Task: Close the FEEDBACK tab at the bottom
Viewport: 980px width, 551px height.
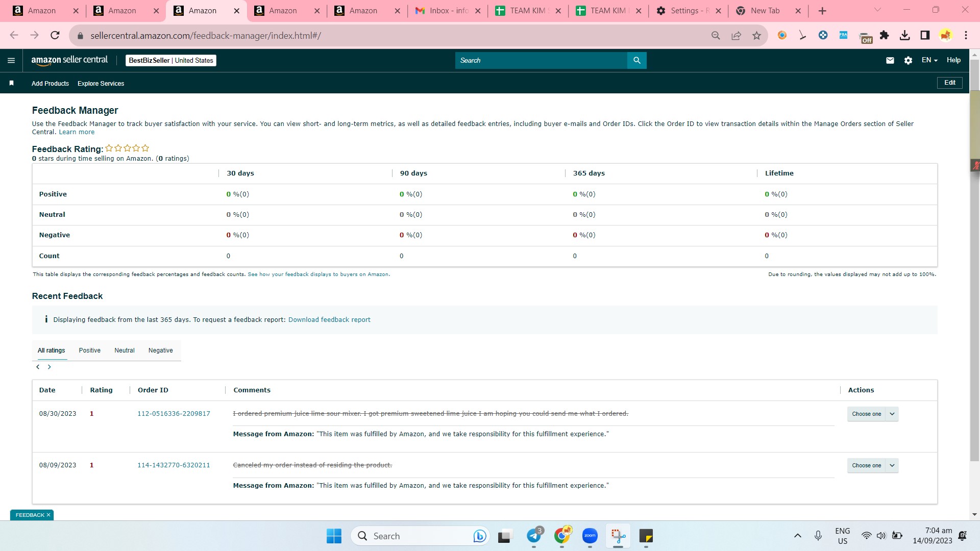Action: click(x=48, y=515)
